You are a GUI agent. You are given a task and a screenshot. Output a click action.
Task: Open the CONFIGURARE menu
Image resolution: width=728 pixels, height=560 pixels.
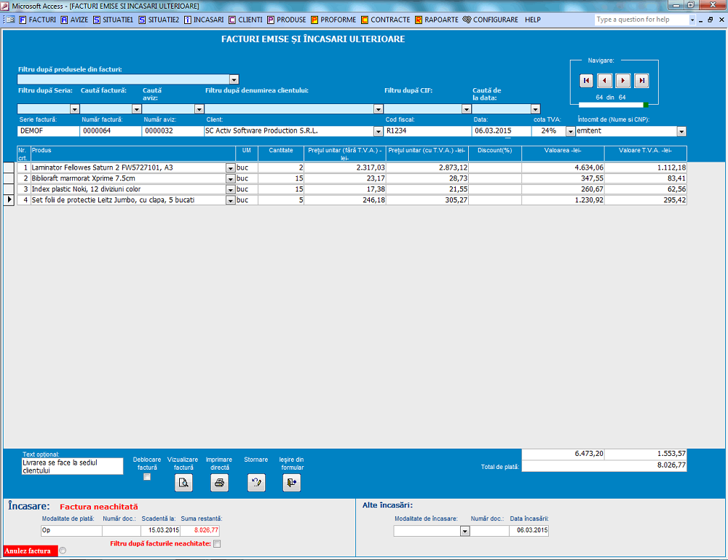[490, 20]
